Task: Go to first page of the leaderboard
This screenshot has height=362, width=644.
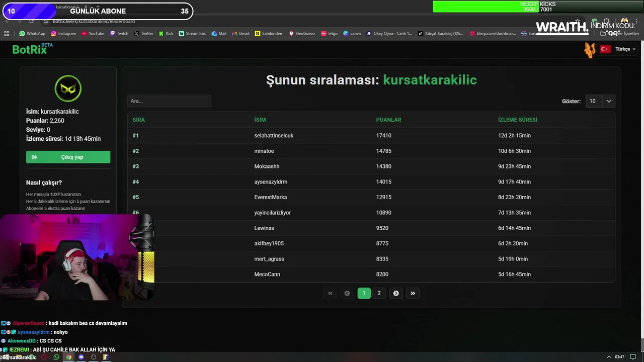Action: click(x=330, y=293)
